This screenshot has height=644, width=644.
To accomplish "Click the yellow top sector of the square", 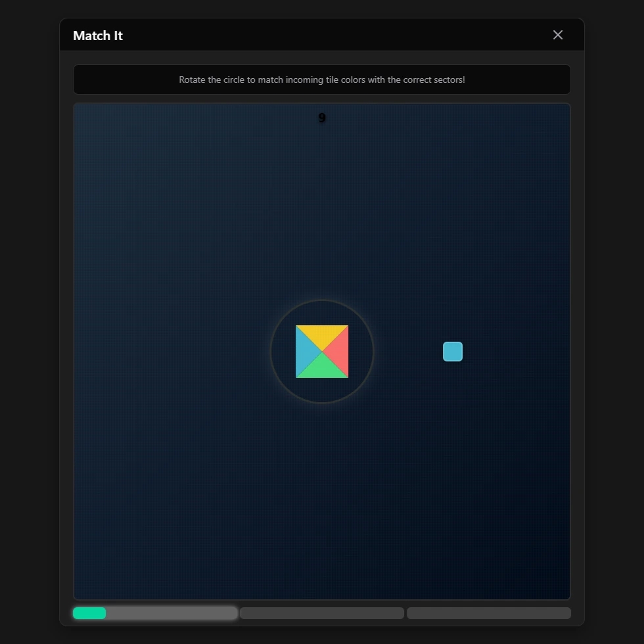I will tap(322, 335).
